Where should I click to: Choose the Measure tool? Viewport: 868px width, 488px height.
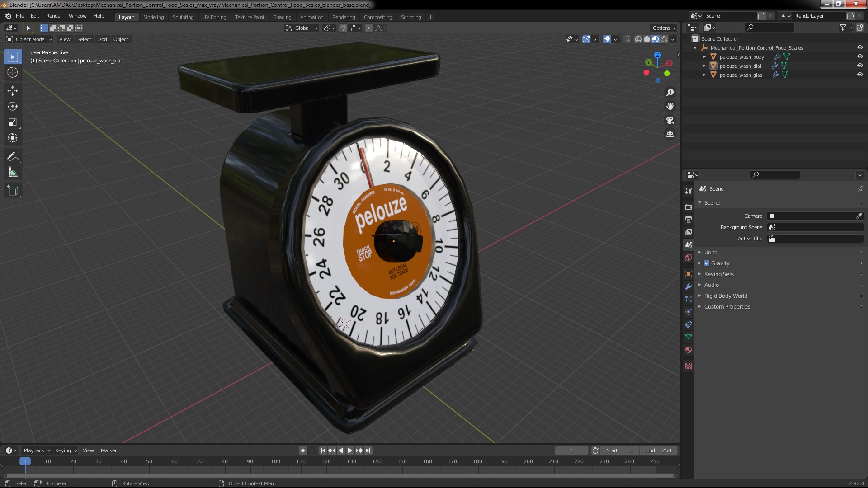13,173
